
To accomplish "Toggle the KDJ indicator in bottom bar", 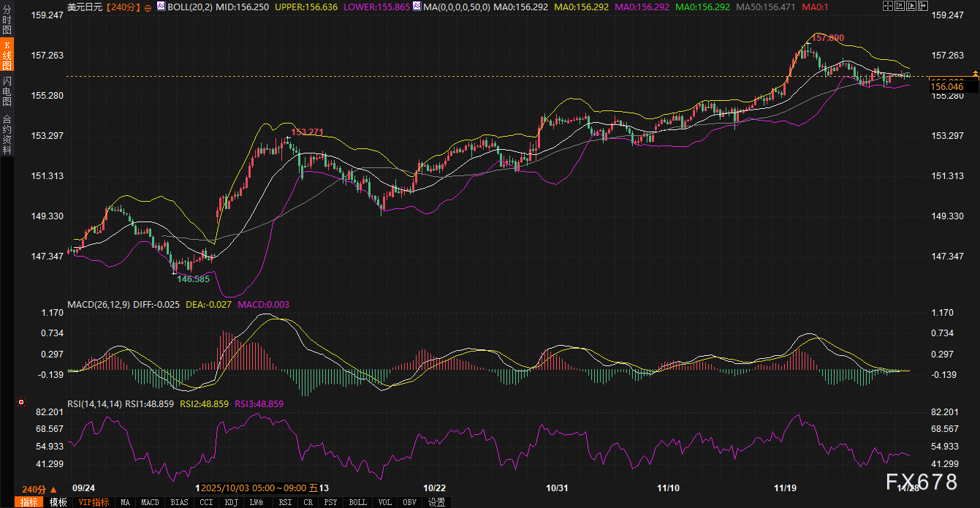I will (x=232, y=502).
